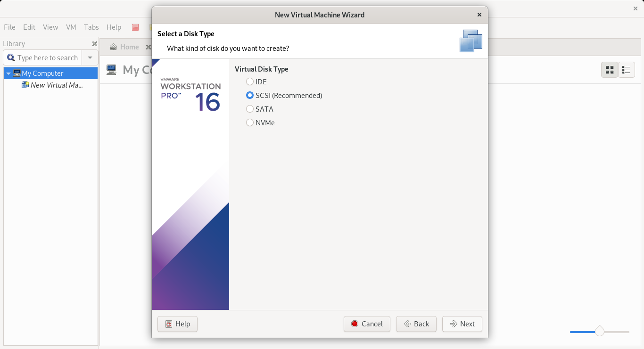644x349 pixels.
Task: Switch to thumbnail grid view
Action: pos(610,70)
